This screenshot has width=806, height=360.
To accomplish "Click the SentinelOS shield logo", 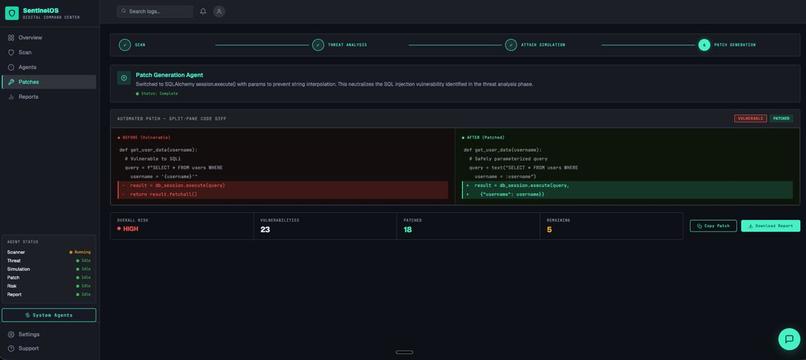I will (12, 13).
